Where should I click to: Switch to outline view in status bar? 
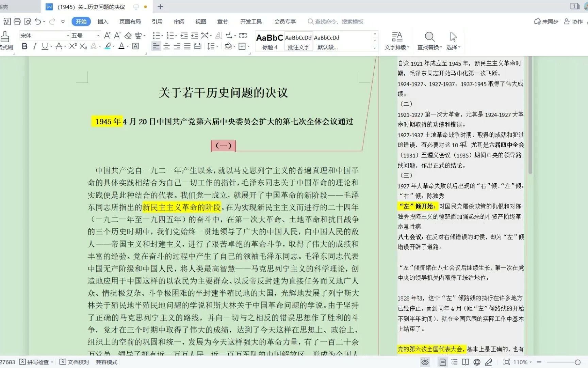click(x=454, y=362)
